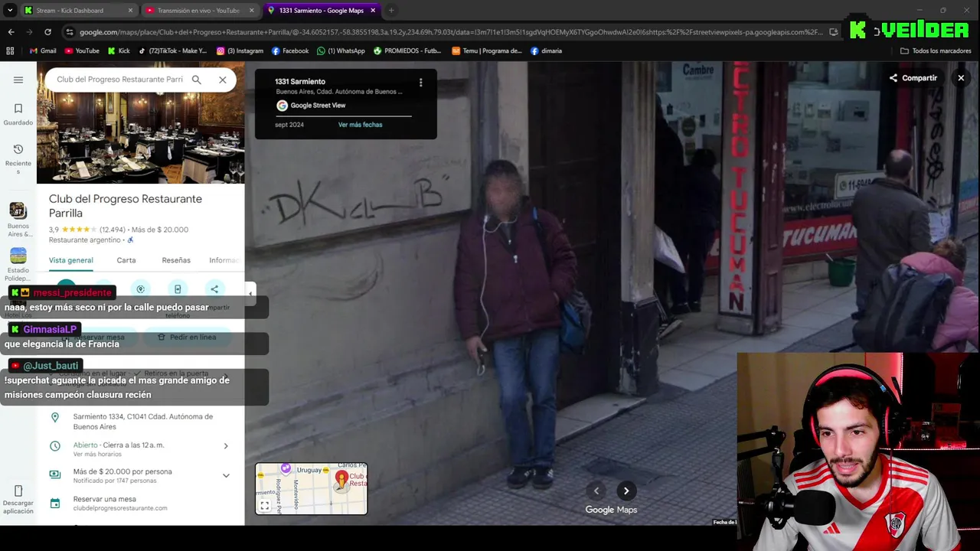Open the TikTok bookmark
The height and width of the screenshot is (551, 980).
[172, 51]
